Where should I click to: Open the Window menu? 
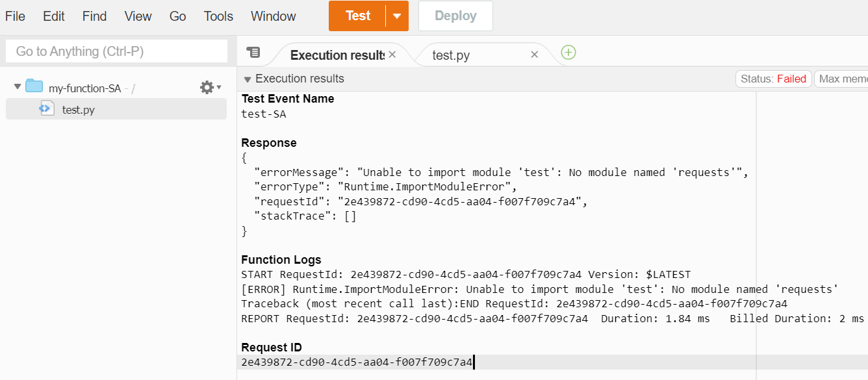[272, 16]
